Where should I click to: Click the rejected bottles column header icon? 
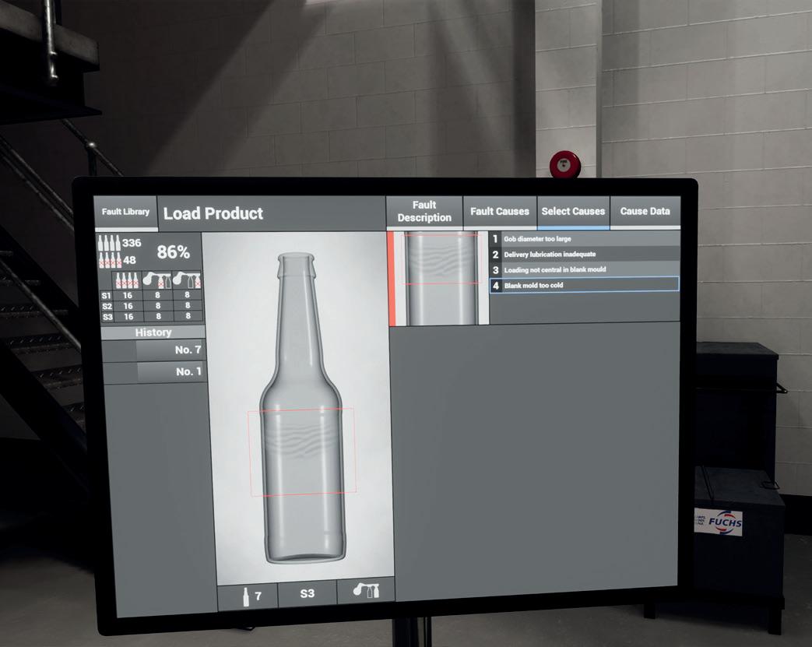127,280
